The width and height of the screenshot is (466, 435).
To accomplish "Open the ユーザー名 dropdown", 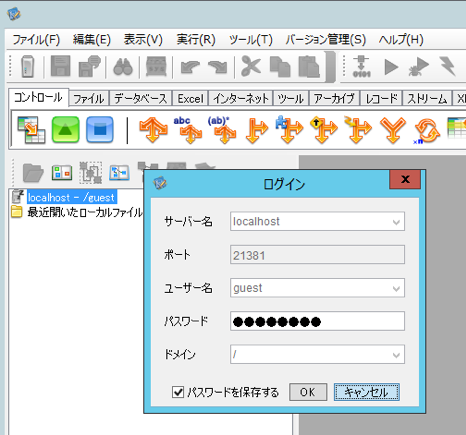I will coord(396,288).
